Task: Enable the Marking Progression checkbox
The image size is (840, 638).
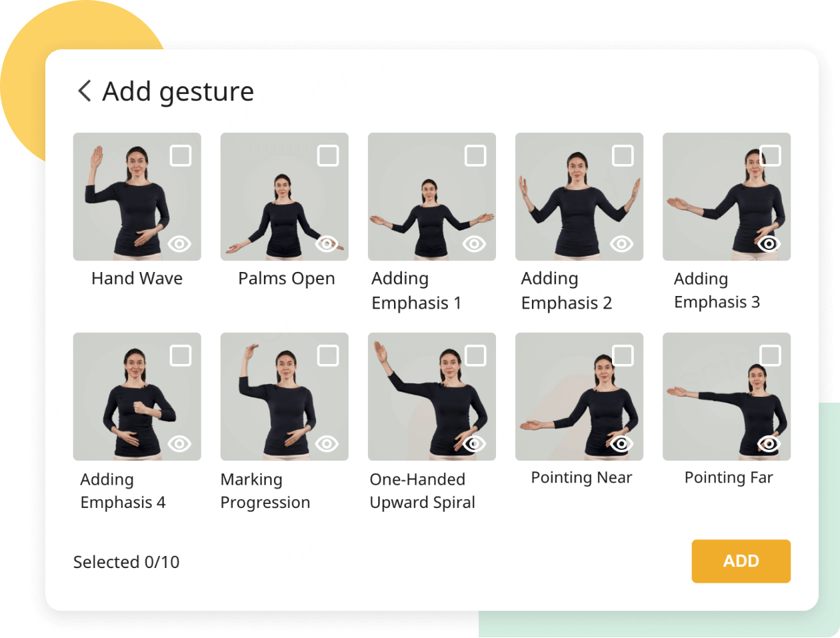Action: coord(328,355)
